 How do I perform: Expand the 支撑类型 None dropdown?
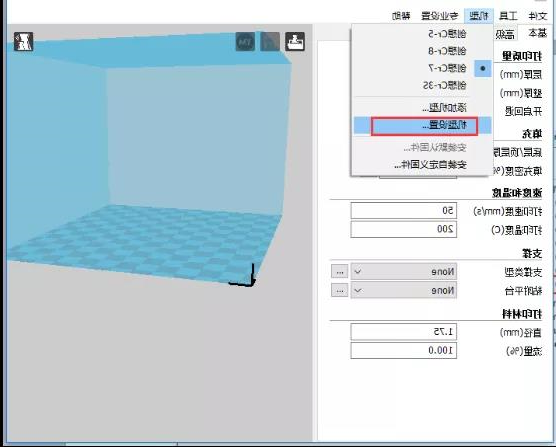click(404, 272)
